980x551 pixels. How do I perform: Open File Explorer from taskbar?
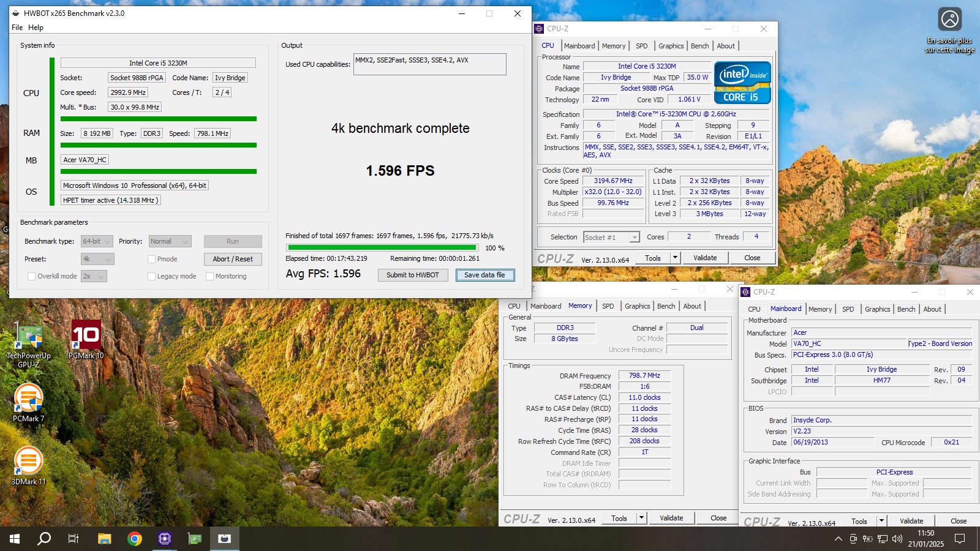point(105,539)
